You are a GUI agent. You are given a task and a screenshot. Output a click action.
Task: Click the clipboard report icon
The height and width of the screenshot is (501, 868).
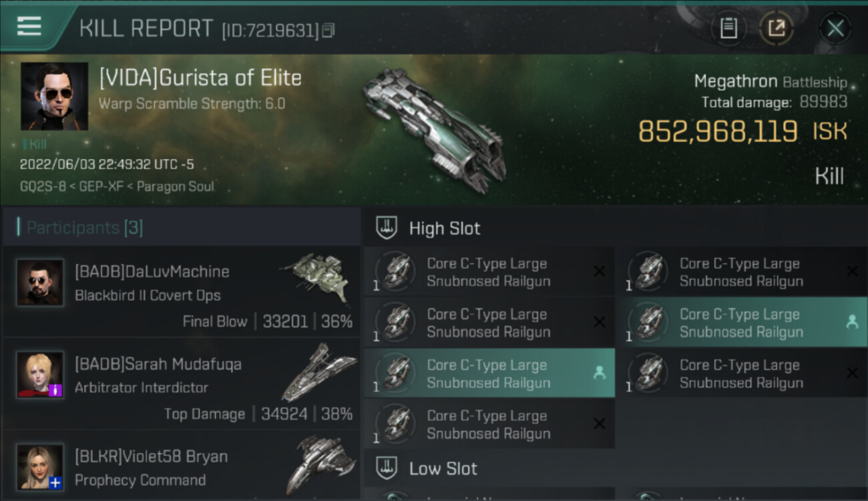728,28
